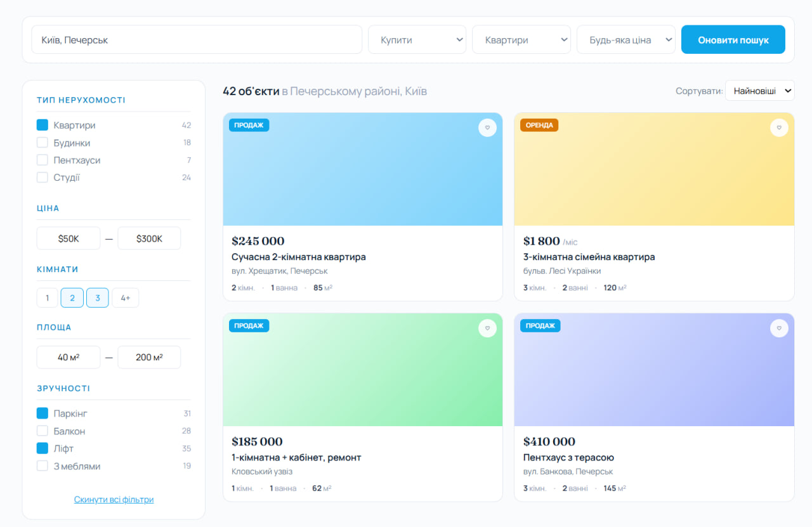Viewport: 812px width, 527px height.
Task: Favorite the $245 000 Хрещатик apartment listing
Action: pos(487,127)
